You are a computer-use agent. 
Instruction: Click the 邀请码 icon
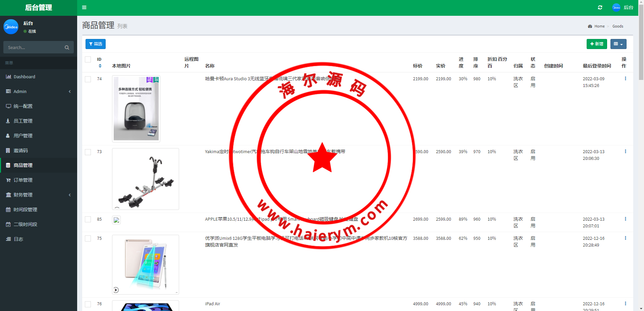click(x=8, y=150)
